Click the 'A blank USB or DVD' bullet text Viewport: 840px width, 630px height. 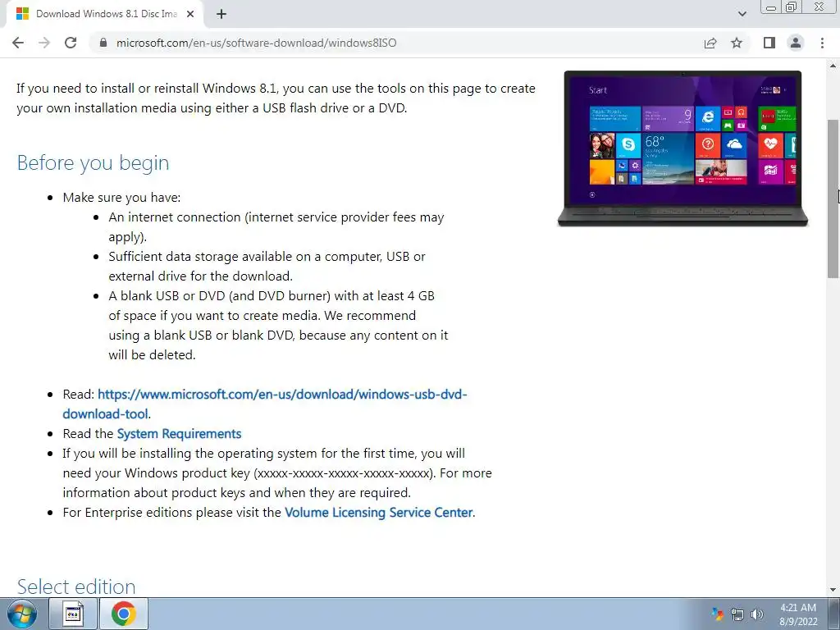tap(278, 325)
